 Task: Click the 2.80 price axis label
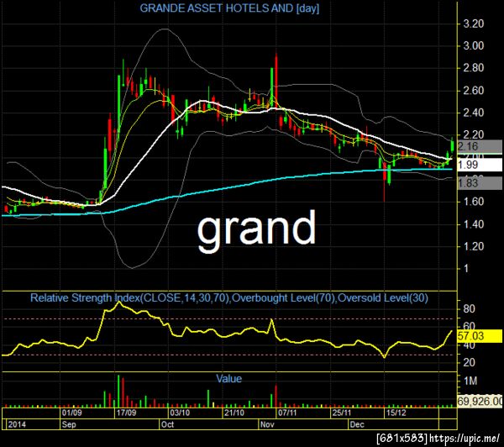pos(473,68)
